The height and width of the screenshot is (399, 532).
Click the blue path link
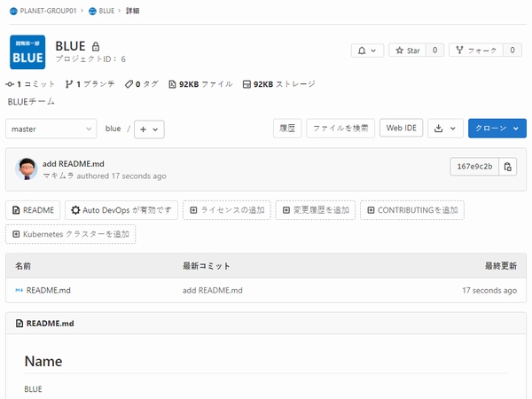(x=113, y=129)
